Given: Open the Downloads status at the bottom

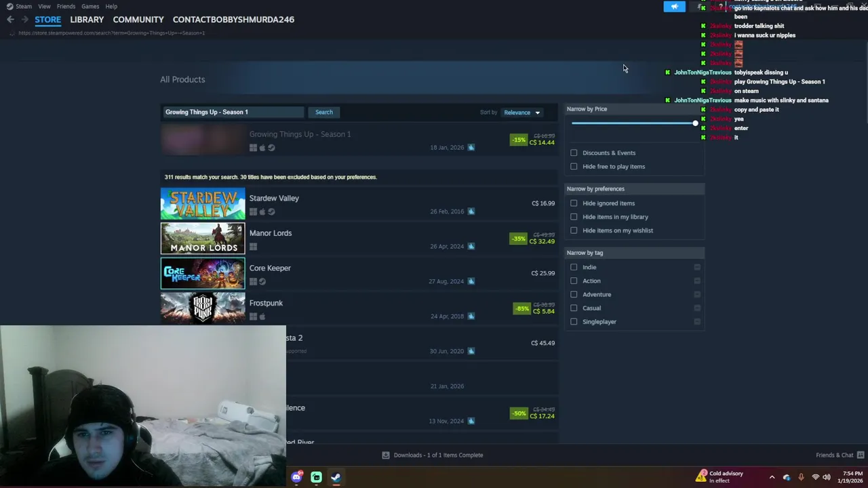Looking at the screenshot, I should 432,455.
